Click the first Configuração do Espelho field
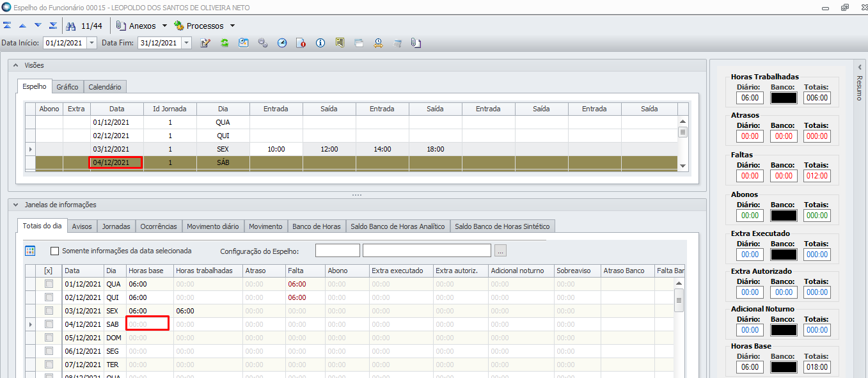Image resolution: width=868 pixels, height=378 pixels. pos(338,251)
